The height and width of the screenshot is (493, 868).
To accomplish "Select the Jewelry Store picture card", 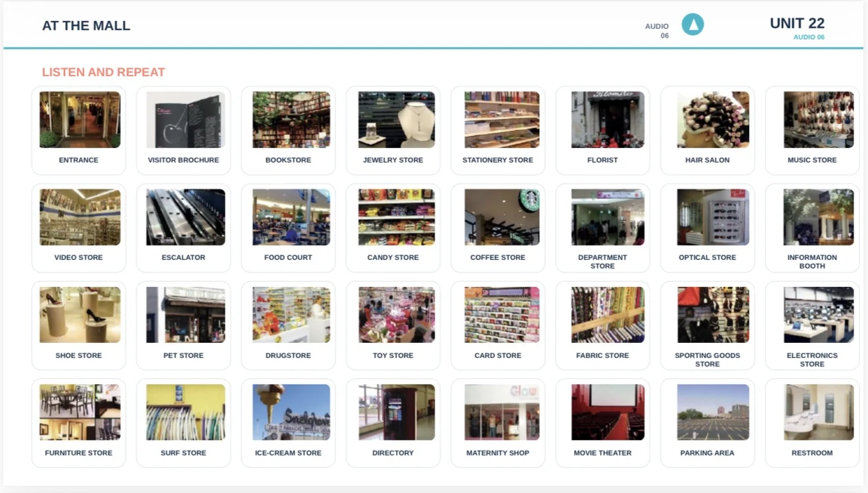I will 393,130.
